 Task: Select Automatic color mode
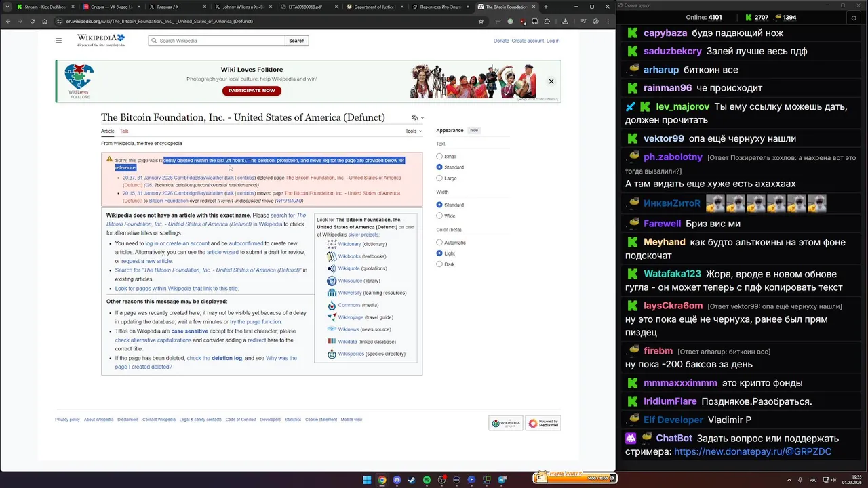coord(439,243)
